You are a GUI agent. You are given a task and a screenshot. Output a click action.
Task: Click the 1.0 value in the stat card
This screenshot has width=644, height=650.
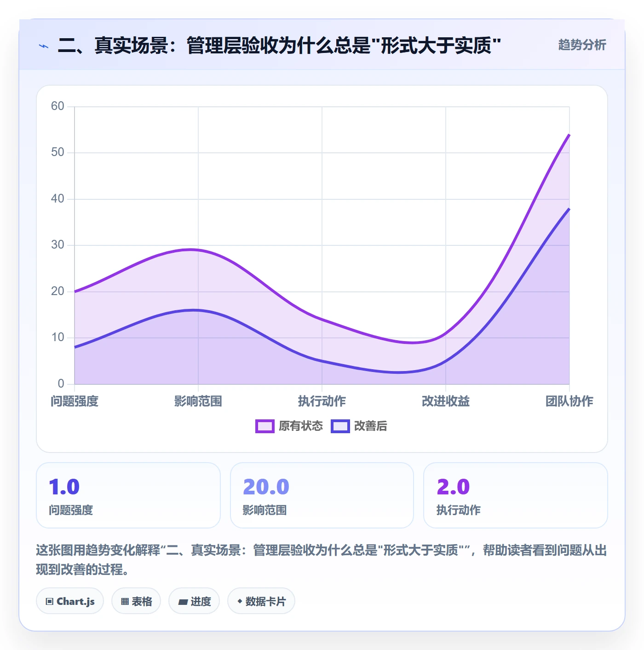pyautogui.click(x=64, y=487)
